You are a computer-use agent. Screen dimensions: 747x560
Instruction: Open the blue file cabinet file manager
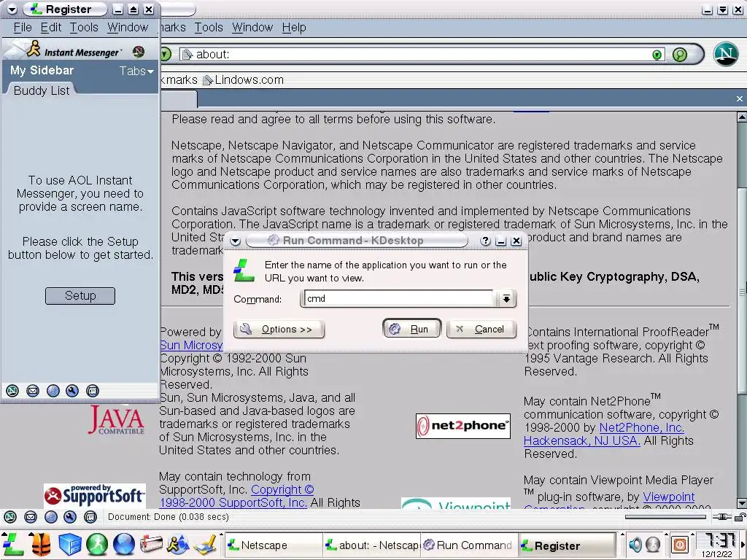pos(69,545)
